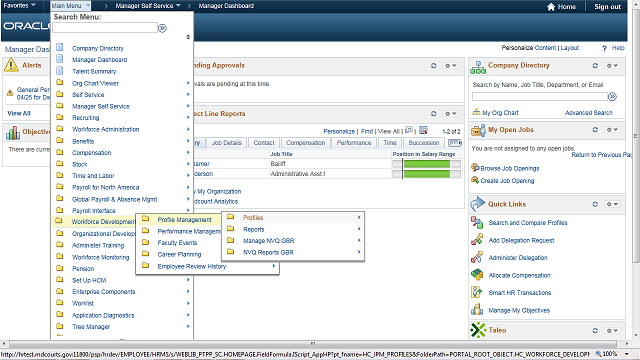Click the Sign out link

click(x=607, y=7)
